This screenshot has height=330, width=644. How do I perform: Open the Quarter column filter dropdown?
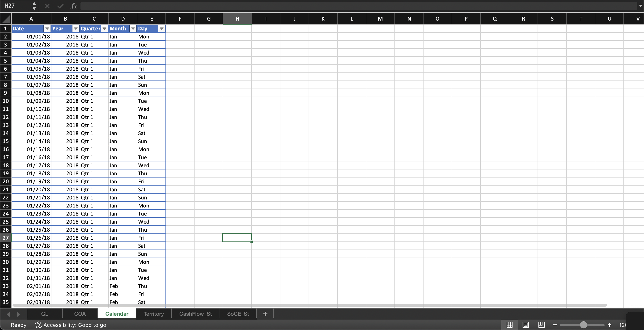[104, 28]
